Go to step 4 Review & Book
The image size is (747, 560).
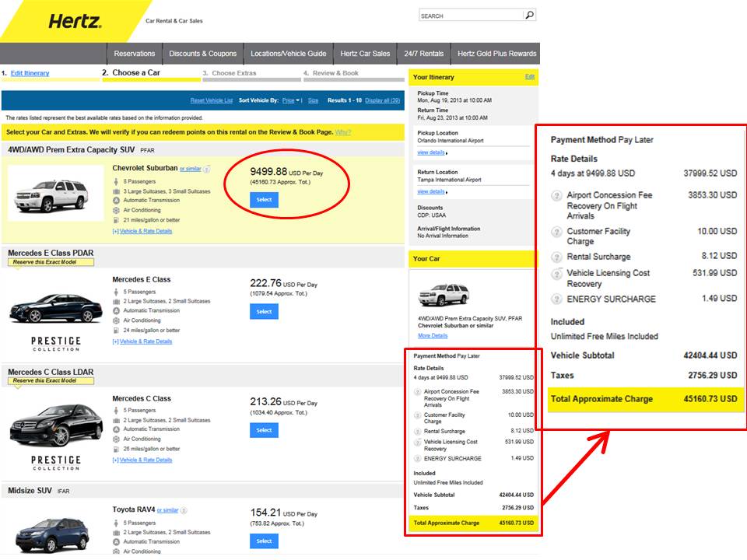pos(331,73)
